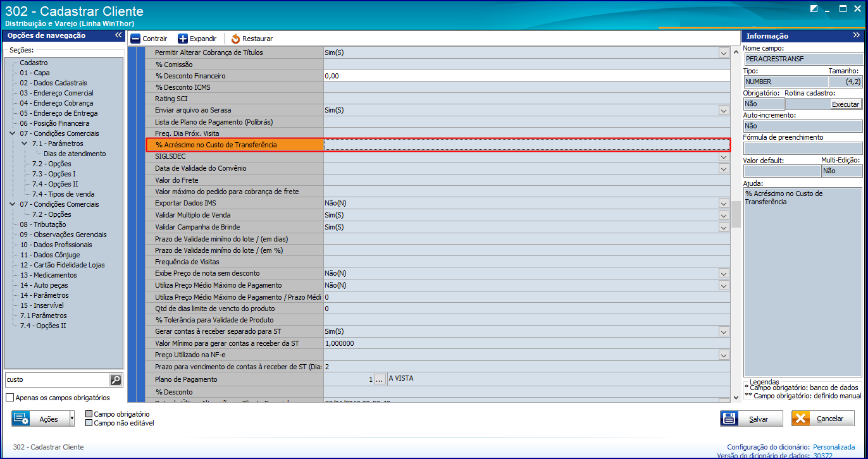
Task: Open the SIGLSDEC dropdown
Action: [724, 157]
